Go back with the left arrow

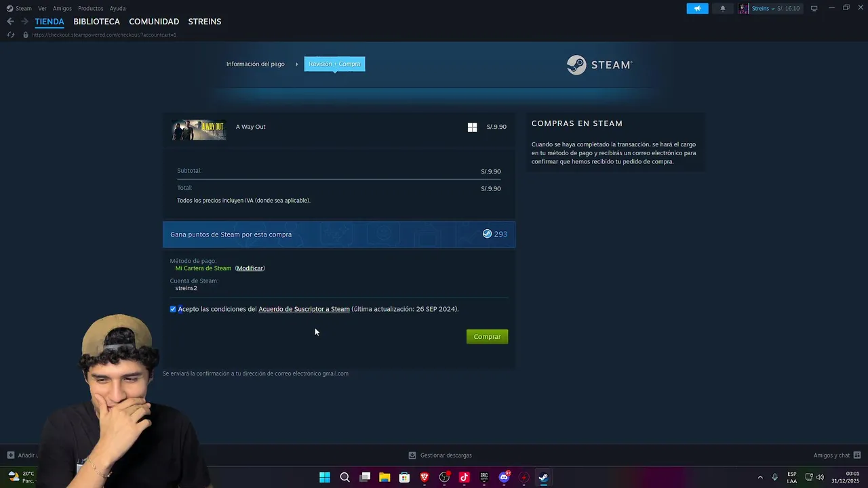[10, 22]
